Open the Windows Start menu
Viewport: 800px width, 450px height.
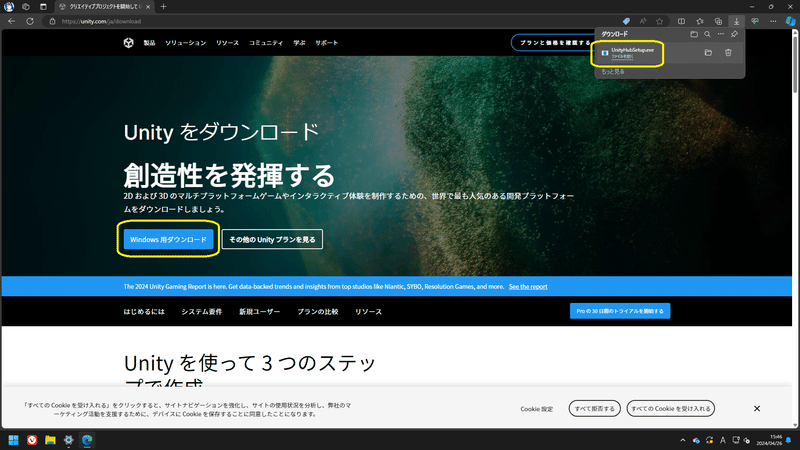13,440
